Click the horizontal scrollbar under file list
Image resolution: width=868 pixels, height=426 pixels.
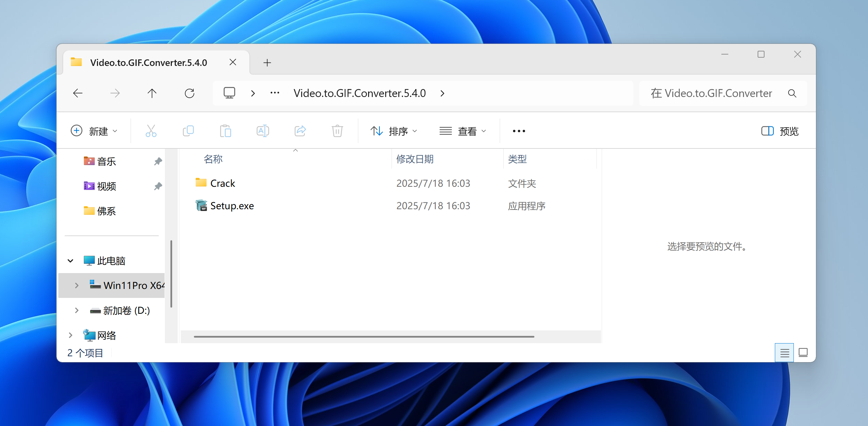click(364, 337)
